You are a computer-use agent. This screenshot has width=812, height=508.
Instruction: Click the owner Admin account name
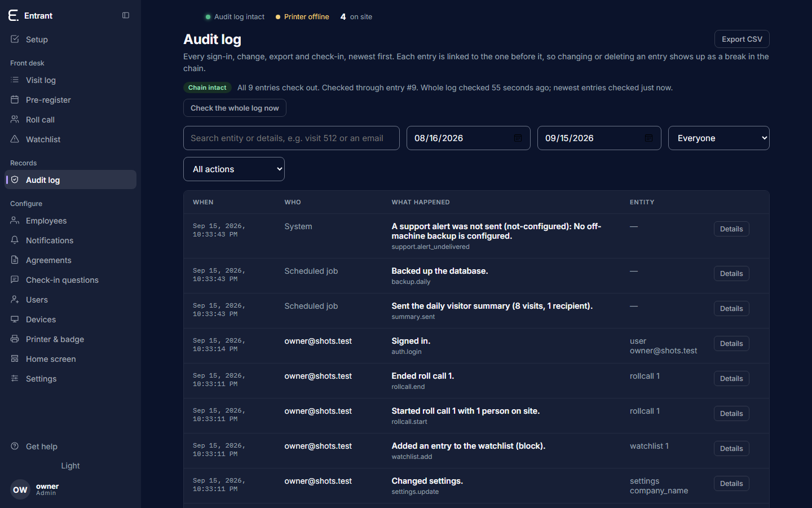(47, 489)
